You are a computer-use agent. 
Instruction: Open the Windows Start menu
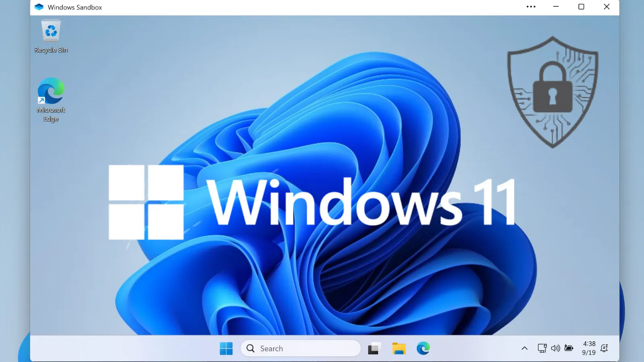[226, 348]
